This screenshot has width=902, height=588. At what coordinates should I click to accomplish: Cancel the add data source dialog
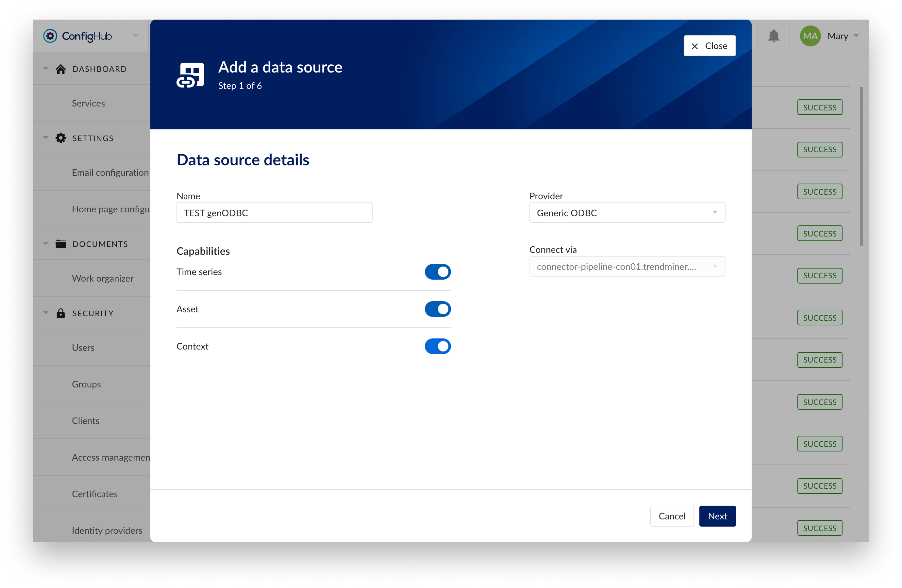point(672,516)
